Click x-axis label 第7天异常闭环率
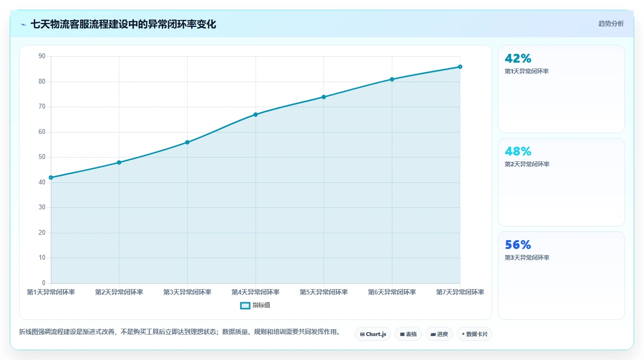The image size is (644, 360). point(460,292)
